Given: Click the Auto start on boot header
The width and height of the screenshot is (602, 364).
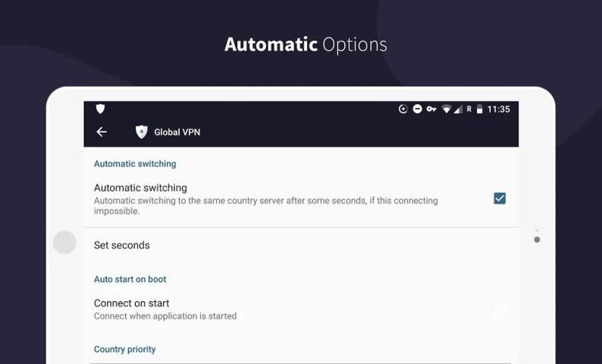Looking at the screenshot, I should (x=130, y=279).
